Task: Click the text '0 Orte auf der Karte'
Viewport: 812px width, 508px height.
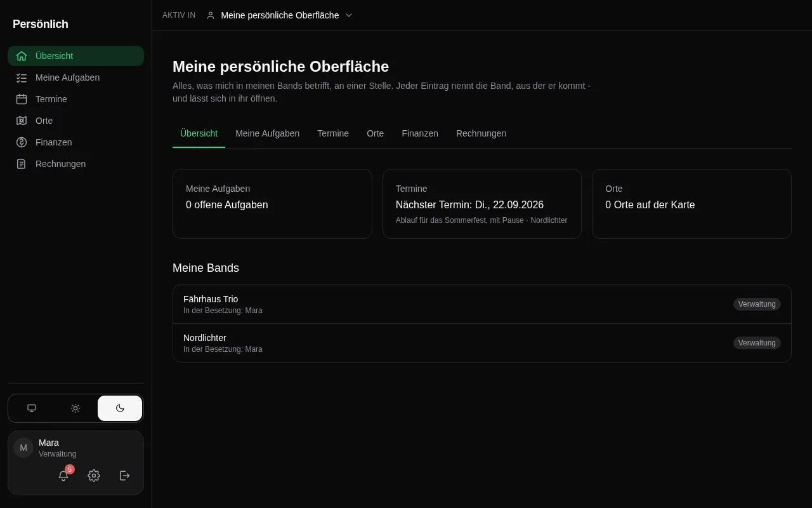Action: [x=650, y=205]
